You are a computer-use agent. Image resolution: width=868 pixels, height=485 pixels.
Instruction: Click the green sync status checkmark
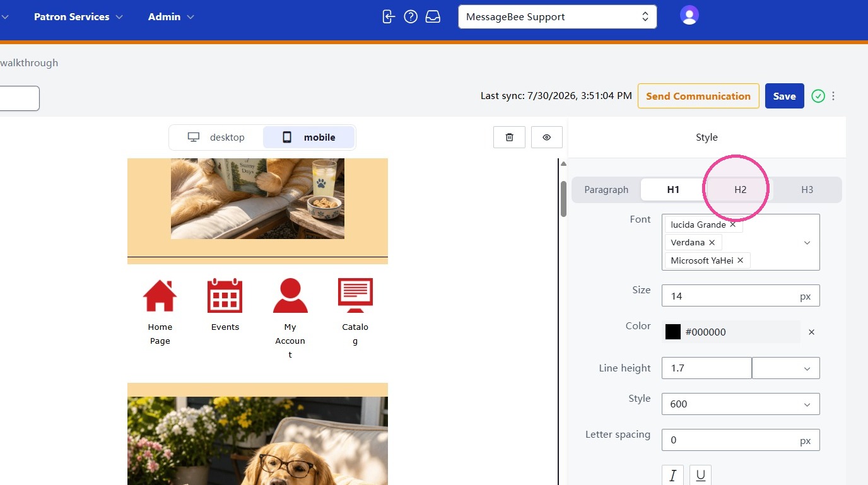pos(818,96)
